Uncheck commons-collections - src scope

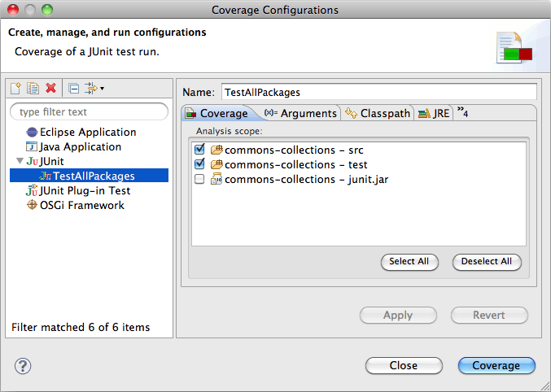199,150
